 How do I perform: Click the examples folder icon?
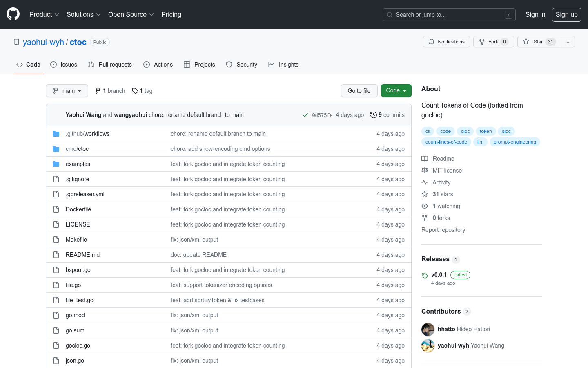click(x=56, y=164)
